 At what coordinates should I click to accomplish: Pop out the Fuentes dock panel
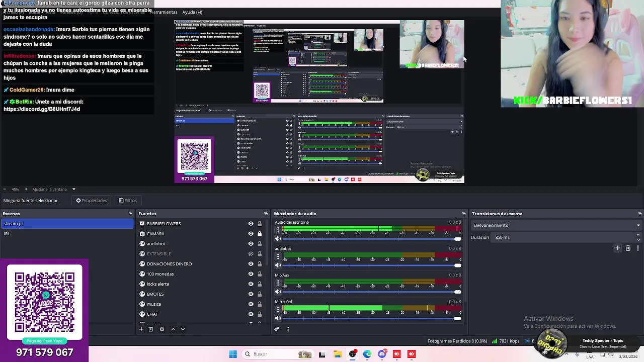point(266,214)
